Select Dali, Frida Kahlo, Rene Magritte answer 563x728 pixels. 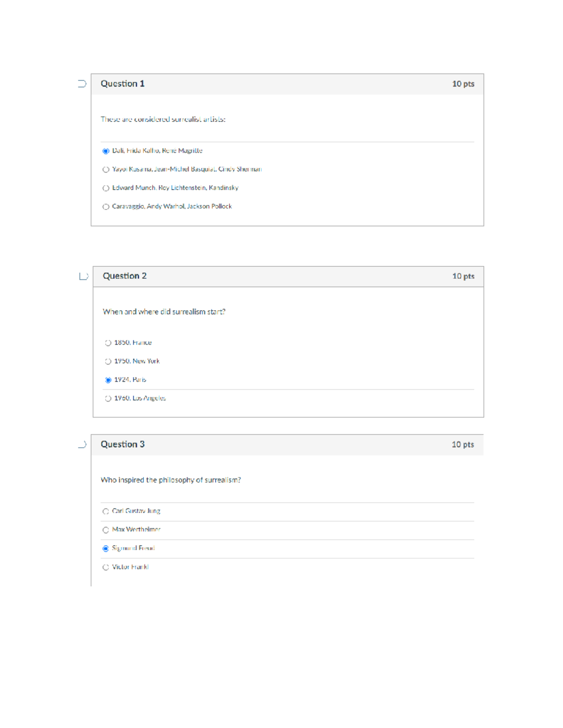click(106, 151)
